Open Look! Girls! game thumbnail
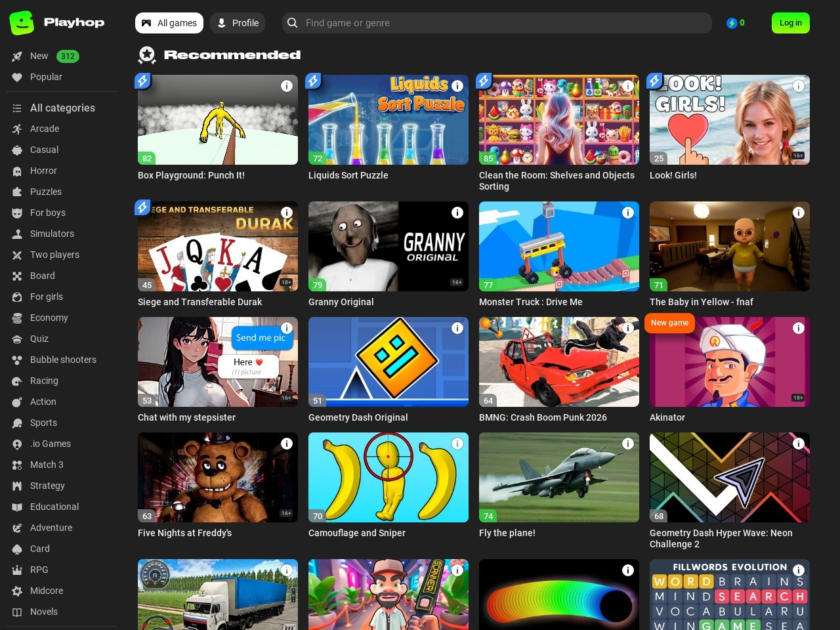The image size is (840, 630). pyautogui.click(x=730, y=119)
